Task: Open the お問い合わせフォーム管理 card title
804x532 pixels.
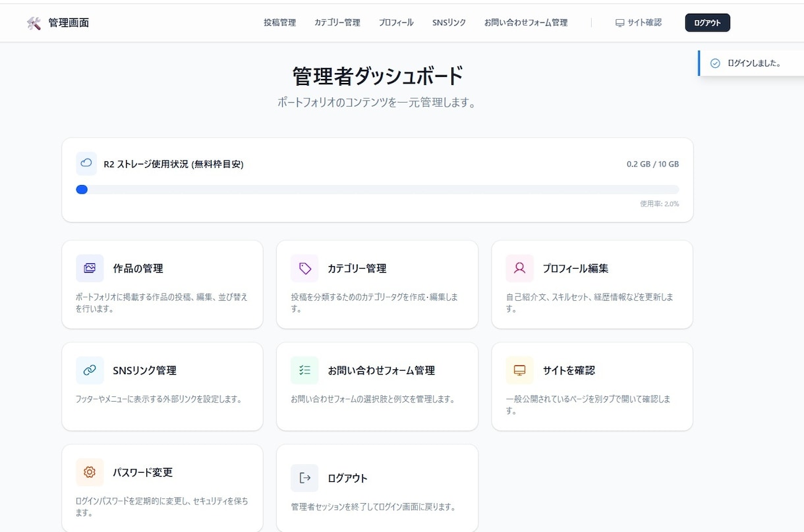Action: pyautogui.click(x=381, y=371)
